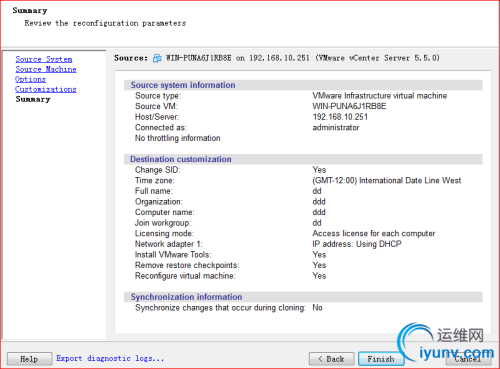Image resolution: width=500 pixels, height=369 pixels.
Task: Click the No throttling information line
Action: point(178,138)
